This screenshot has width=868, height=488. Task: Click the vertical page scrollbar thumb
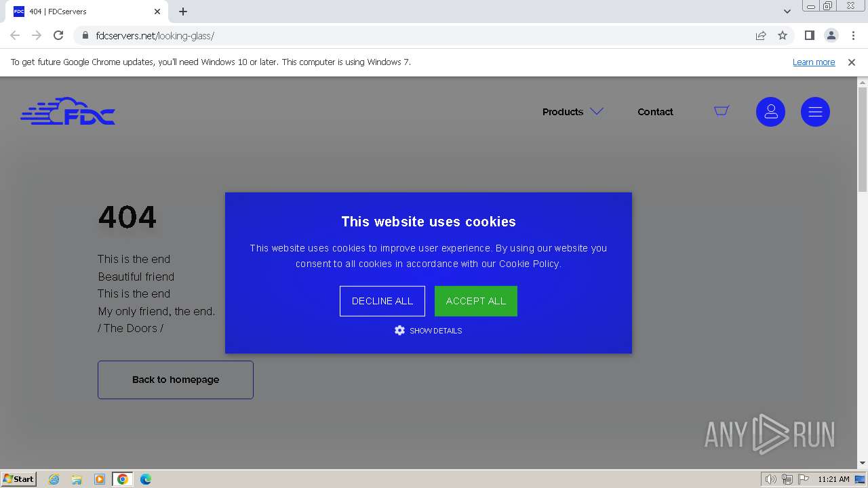click(863, 139)
